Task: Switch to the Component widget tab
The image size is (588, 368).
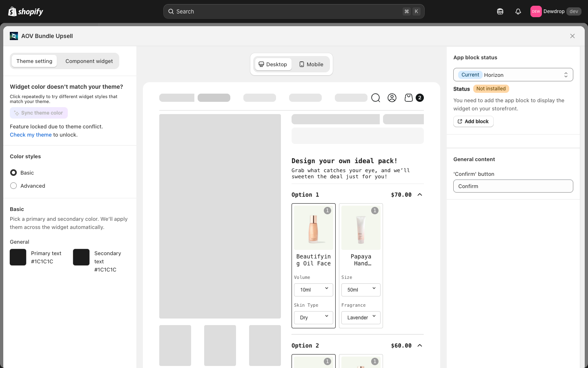Action: (x=89, y=61)
